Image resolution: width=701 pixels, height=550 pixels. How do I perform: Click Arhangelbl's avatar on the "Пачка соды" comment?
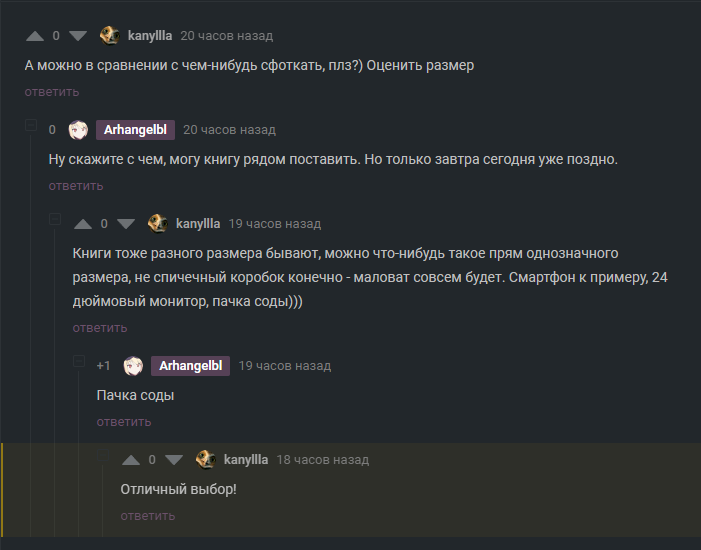coord(133,366)
